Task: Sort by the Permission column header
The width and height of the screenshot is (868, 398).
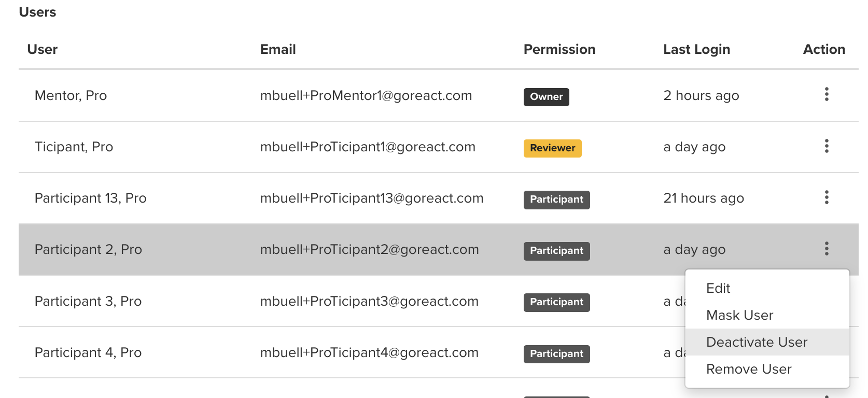Action: (559, 49)
